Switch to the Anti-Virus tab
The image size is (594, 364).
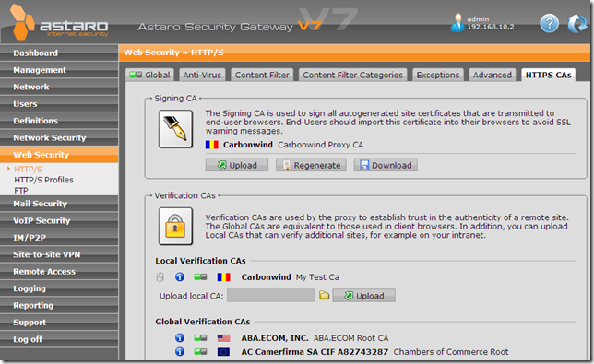click(202, 75)
